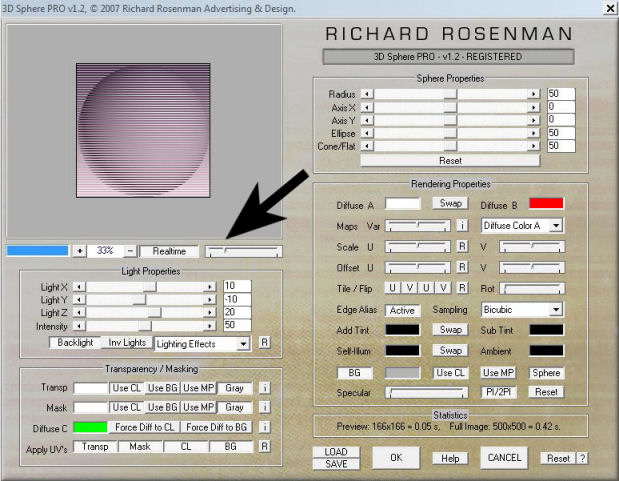Image resolution: width=619 pixels, height=481 pixels.
Task: Click the R reset button for Scale U
Action: point(462,246)
